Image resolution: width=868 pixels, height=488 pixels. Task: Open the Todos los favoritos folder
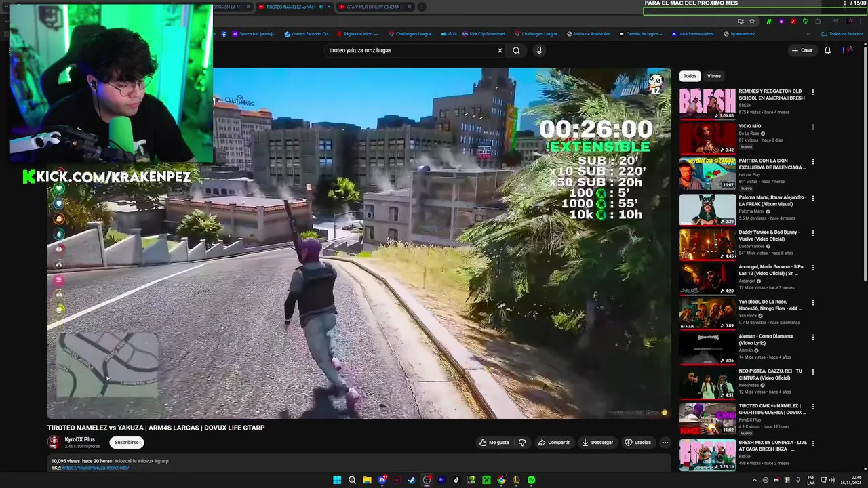(x=842, y=34)
